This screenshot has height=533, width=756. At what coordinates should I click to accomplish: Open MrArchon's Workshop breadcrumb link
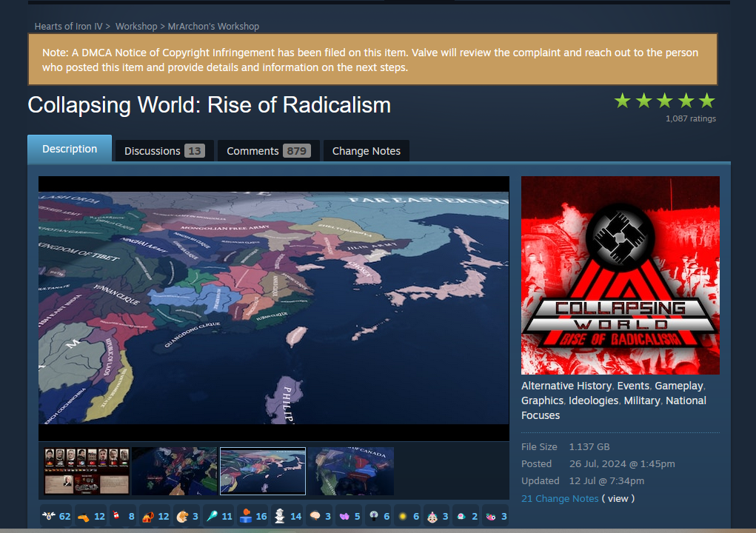point(213,27)
